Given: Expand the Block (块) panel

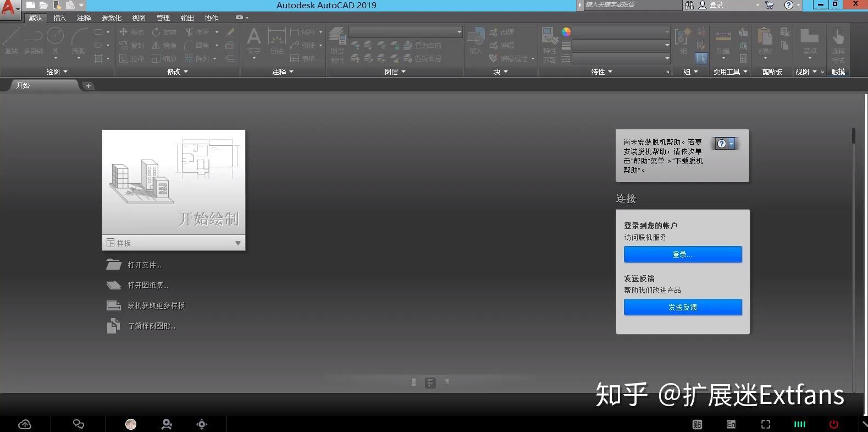Looking at the screenshot, I should click(x=500, y=72).
